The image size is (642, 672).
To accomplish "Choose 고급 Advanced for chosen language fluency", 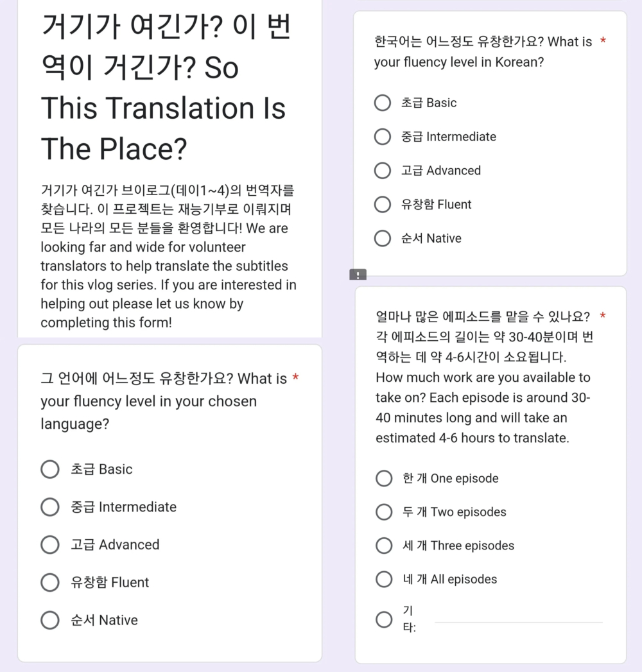I will click(x=50, y=545).
